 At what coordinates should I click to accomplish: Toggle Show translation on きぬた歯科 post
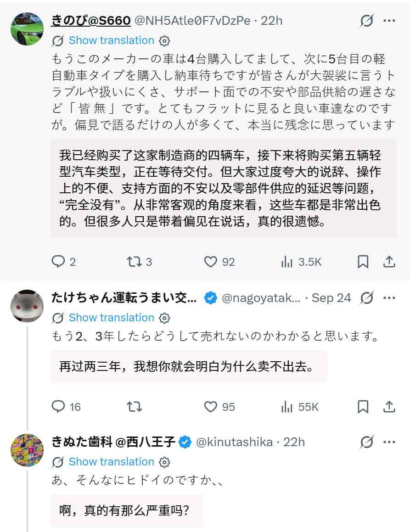pos(111,462)
